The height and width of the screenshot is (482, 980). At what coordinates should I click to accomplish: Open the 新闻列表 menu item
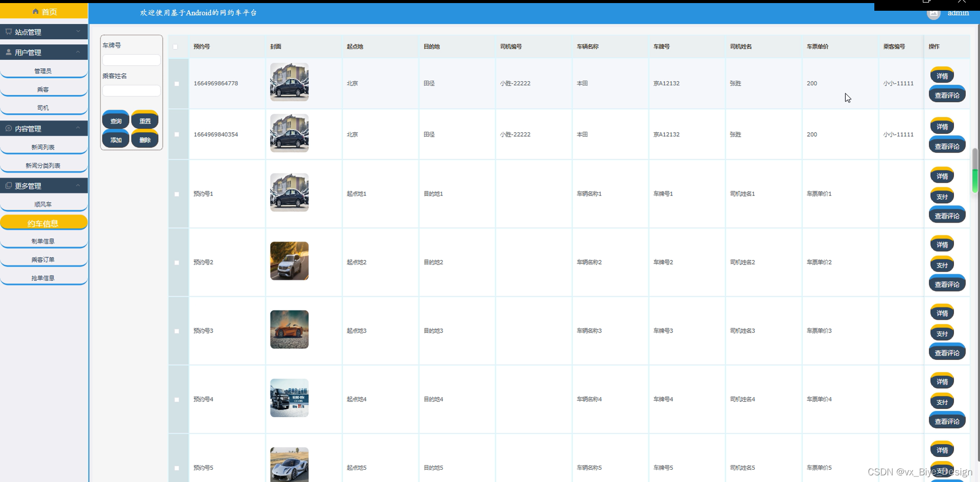pos(43,147)
